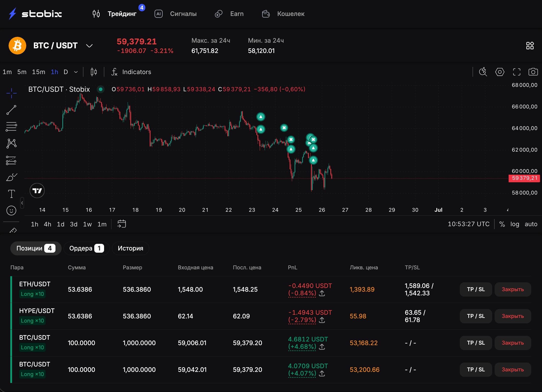The image size is (542, 392).
Task: Open chart settings hexagon icon
Action: [500, 72]
